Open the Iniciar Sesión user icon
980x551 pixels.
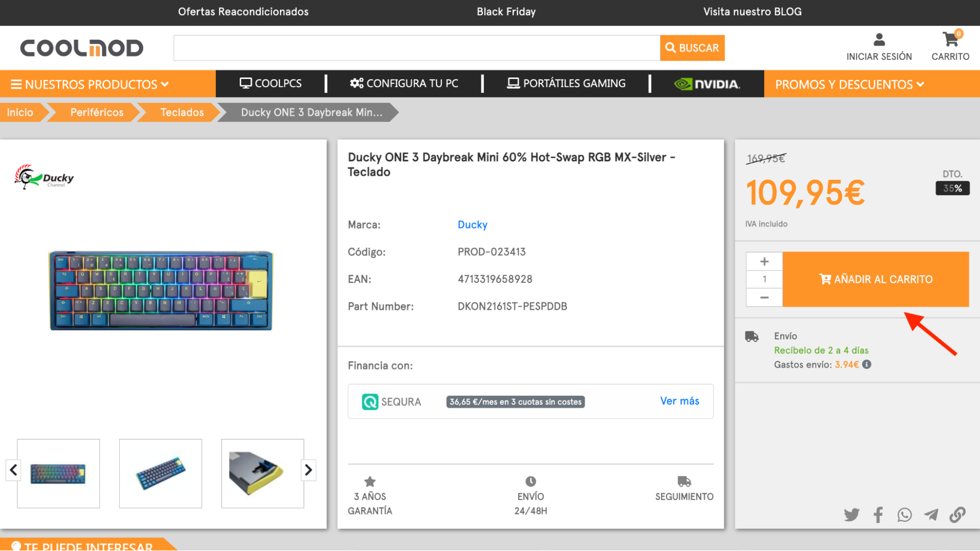tap(879, 40)
